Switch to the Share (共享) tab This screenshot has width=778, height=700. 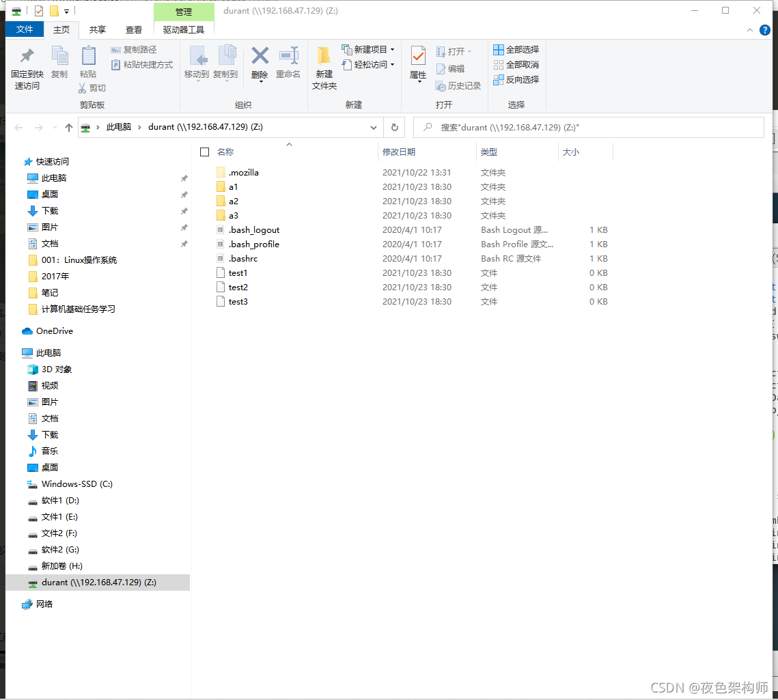pyautogui.click(x=97, y=30)
